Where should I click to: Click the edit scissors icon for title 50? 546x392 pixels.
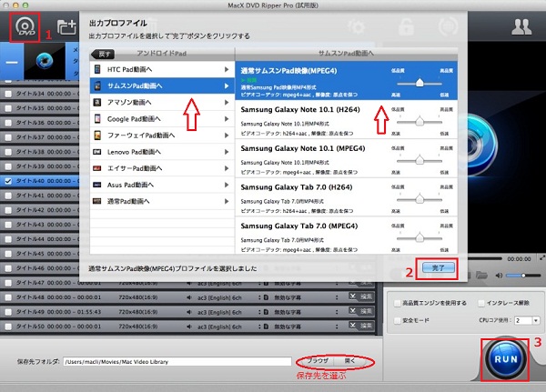coord(353,326)
